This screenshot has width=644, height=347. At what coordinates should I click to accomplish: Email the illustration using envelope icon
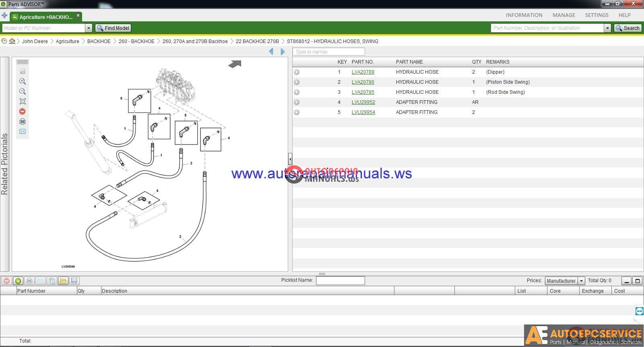point(23,132)
